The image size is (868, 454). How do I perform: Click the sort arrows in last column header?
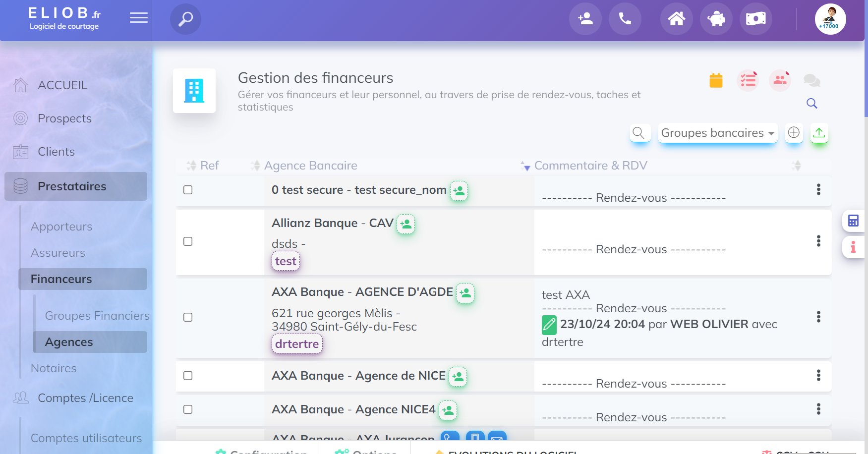[797, 166]
